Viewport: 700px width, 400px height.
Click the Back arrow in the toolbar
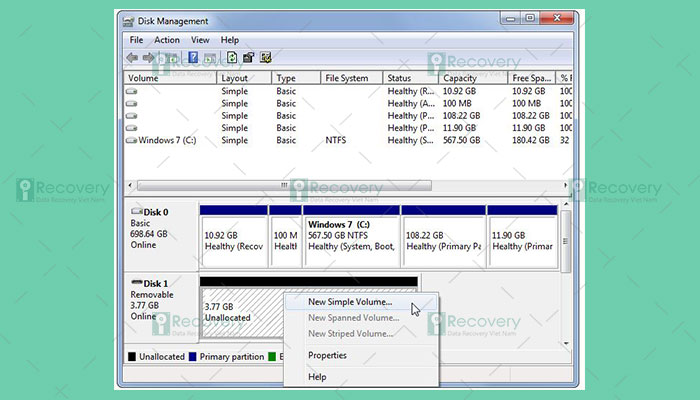coord(132,58)
